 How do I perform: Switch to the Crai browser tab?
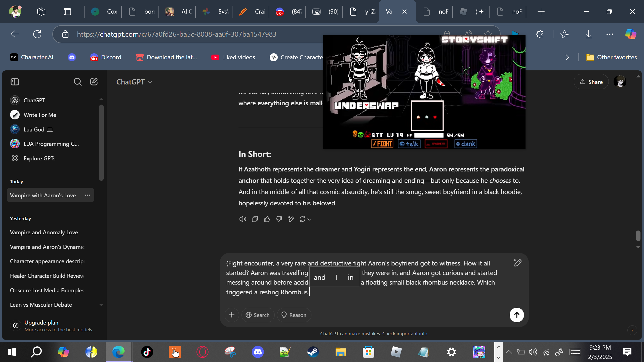[x=251, y=12]
